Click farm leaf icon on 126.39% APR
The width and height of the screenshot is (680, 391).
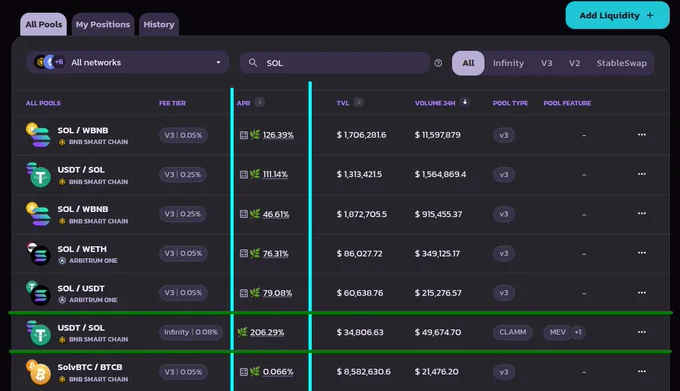pos(255,135)
